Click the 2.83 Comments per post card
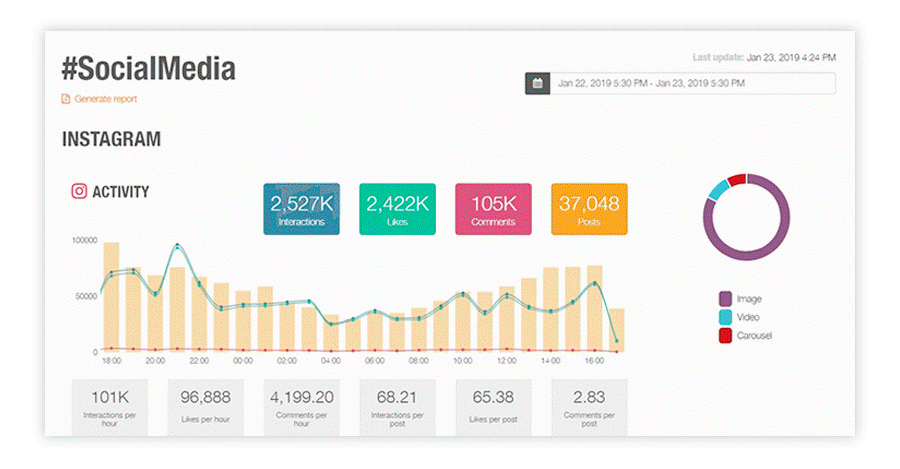 pyautogui.click(x=589, y=406)
